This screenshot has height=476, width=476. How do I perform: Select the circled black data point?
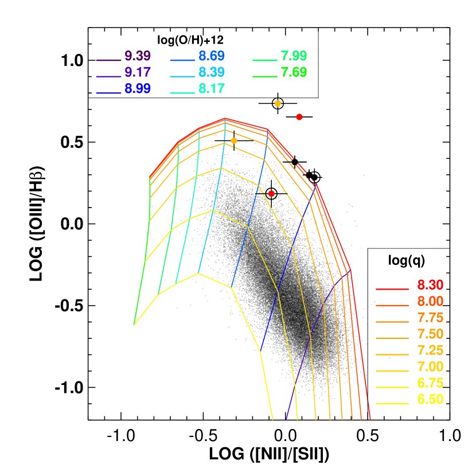coord(314,177)
